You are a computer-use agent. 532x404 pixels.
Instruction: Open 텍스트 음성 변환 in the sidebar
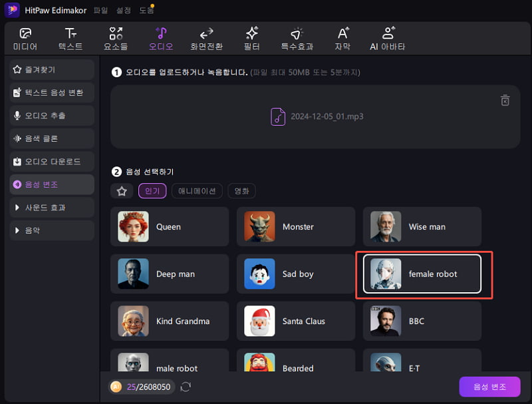tap(50, 93)
